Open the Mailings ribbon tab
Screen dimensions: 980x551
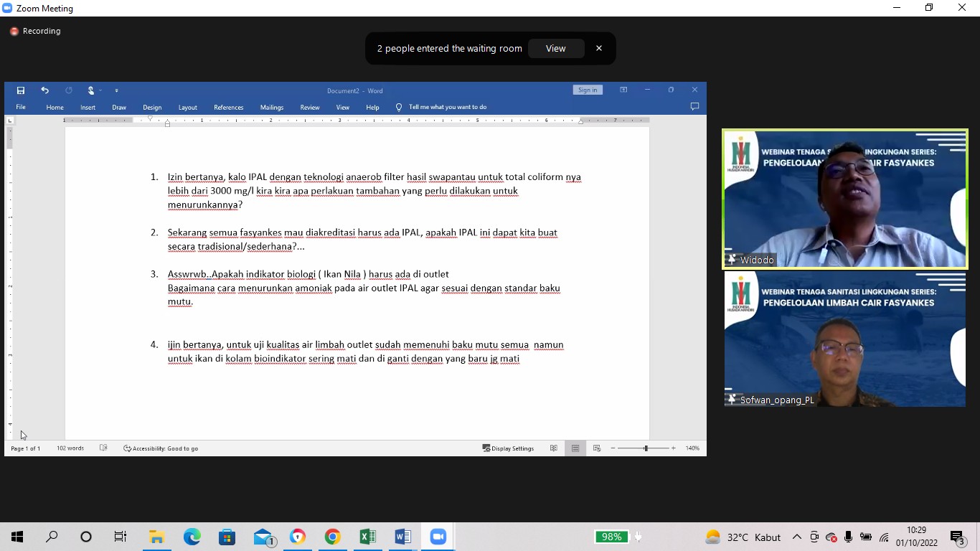272,107
